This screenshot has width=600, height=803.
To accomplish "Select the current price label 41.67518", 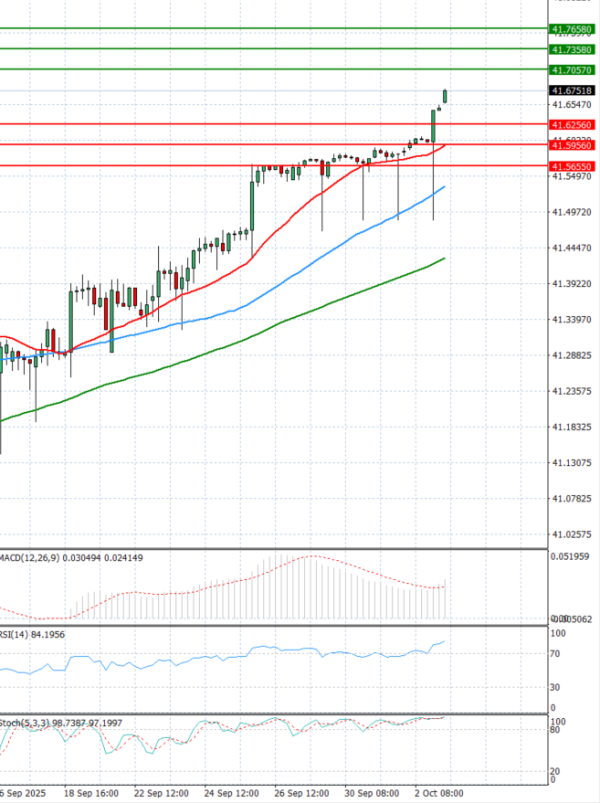I will click(x=573, y=90).
